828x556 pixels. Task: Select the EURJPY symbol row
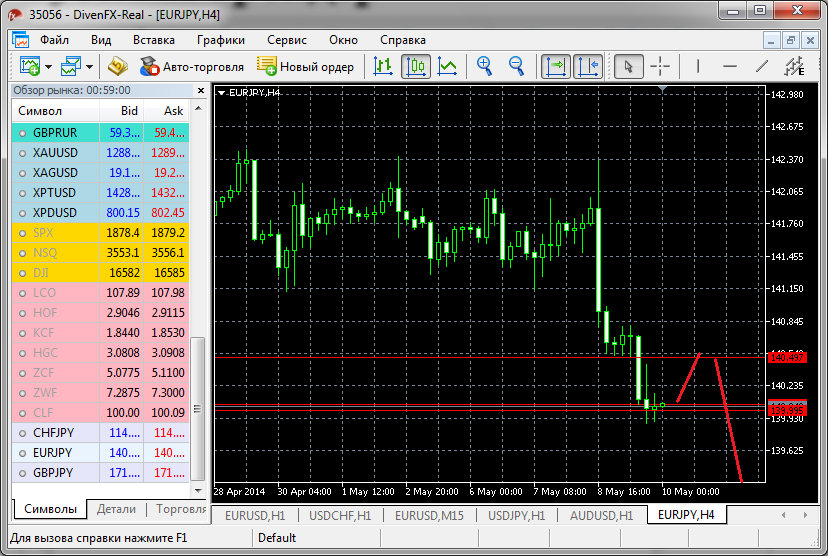(x=100, y=453)
